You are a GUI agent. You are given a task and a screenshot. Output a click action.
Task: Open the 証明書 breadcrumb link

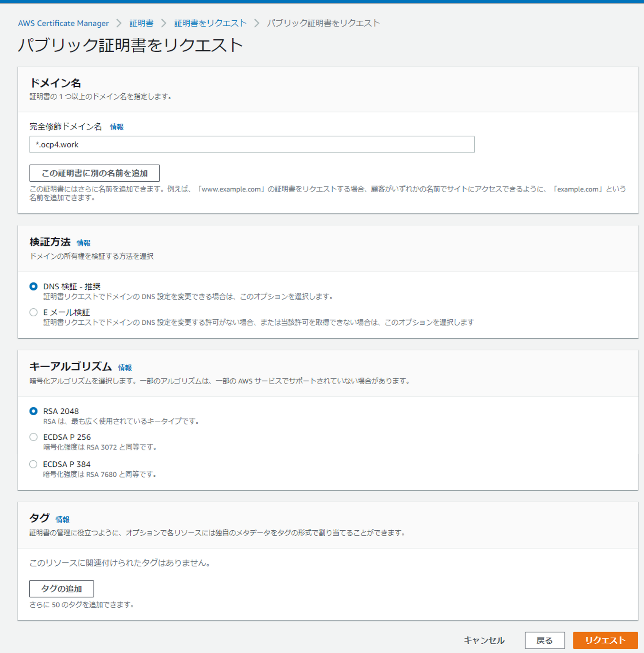(x=141, y=23)
